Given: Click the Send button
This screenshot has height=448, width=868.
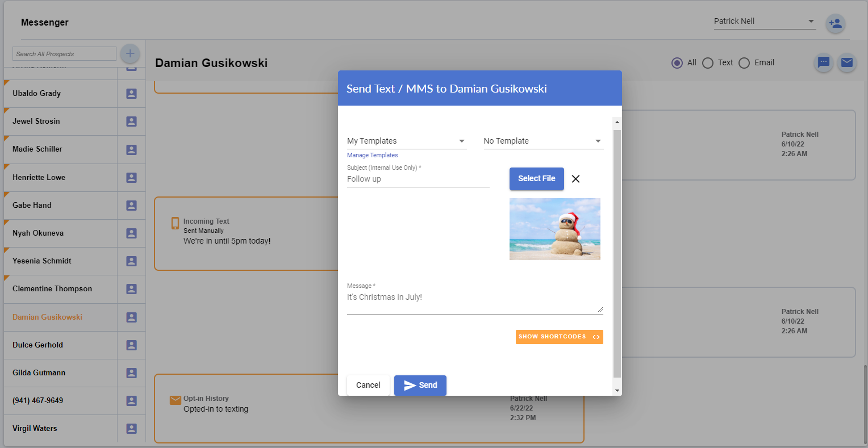Looking at the screenshot, I should pos(420,385).
